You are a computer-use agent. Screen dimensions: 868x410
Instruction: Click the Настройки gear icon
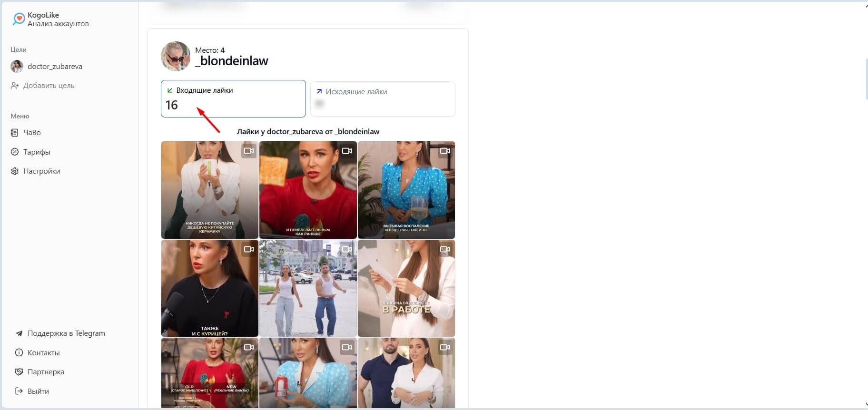click(x=14, y=171)
